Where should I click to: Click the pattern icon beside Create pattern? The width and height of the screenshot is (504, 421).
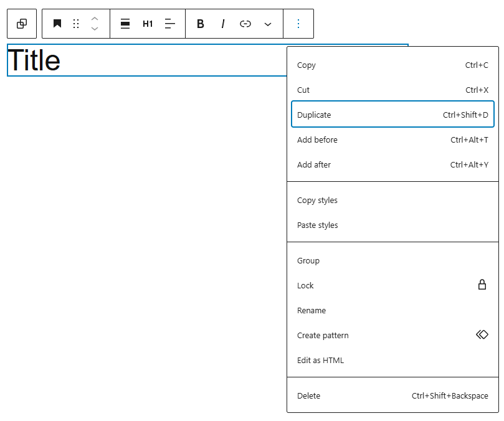click(x=482, y=334)
